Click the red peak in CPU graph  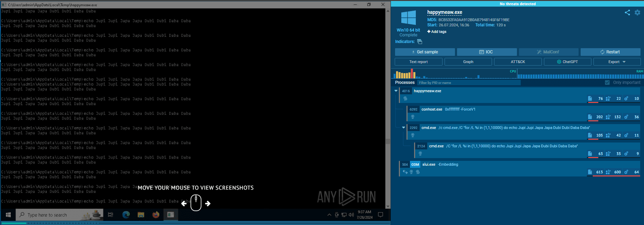click(x=412, y=73)
